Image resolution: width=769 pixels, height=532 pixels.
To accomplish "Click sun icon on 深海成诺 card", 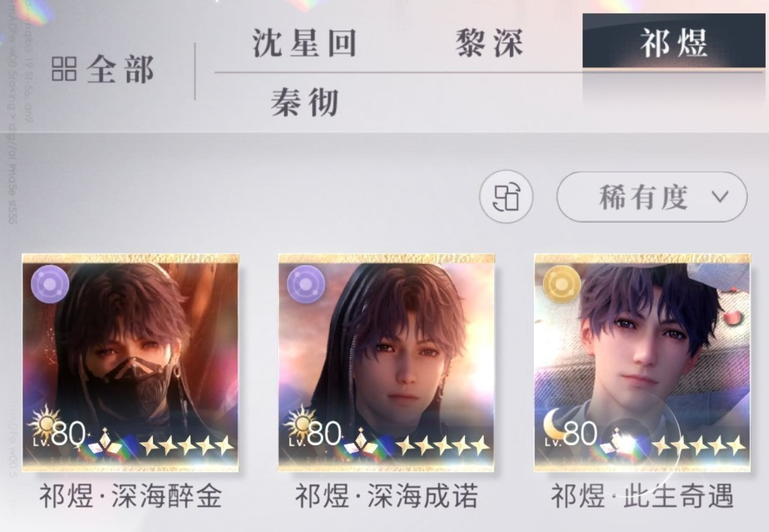I will 298,422.
